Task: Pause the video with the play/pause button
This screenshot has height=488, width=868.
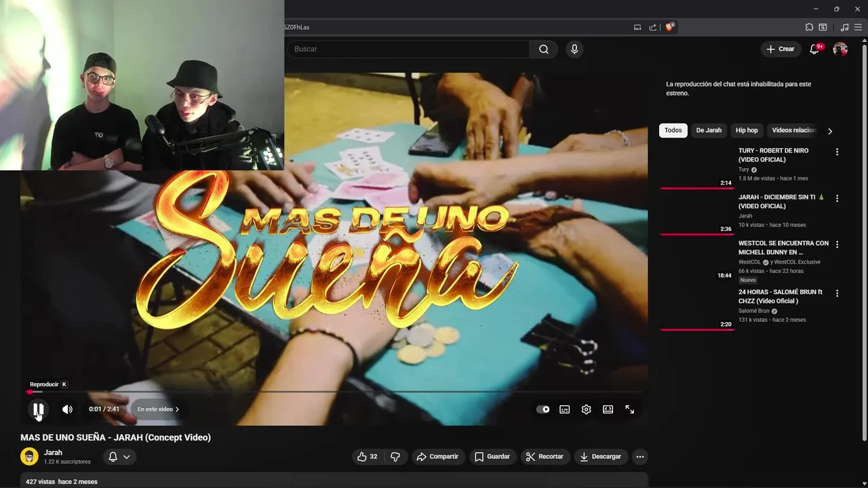Action: (x=39, y=409)
